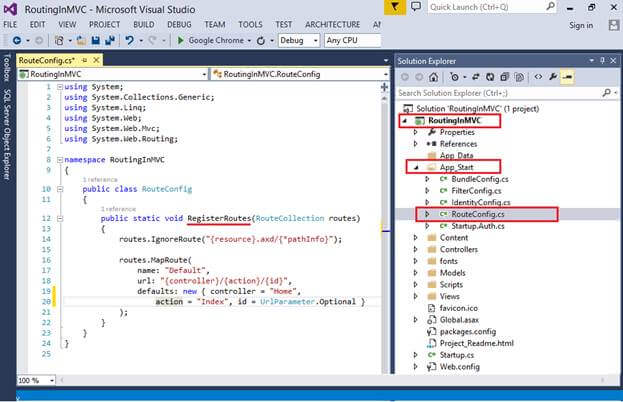This screenshot has width=623, height=402.
Task: Select BundleConfig.cs in Solution Explorer
Action: (x=480, y=179)
